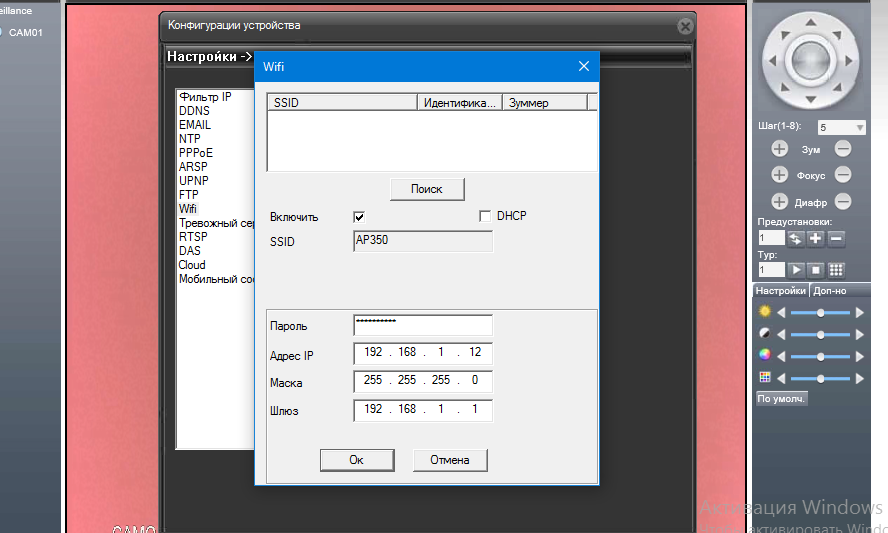888x533 pixels.
Task: Select FTP in the settings list
Action: coord(189,195)
